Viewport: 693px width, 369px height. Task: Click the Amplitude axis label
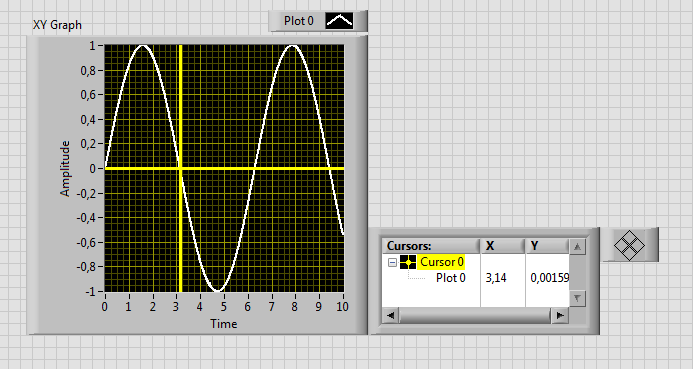click(x=65, y=168)
